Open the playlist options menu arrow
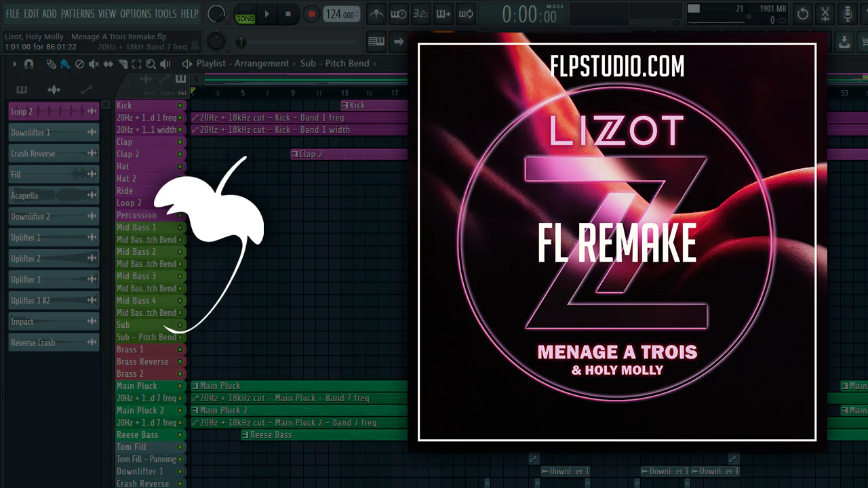 (x=14, y=64)
